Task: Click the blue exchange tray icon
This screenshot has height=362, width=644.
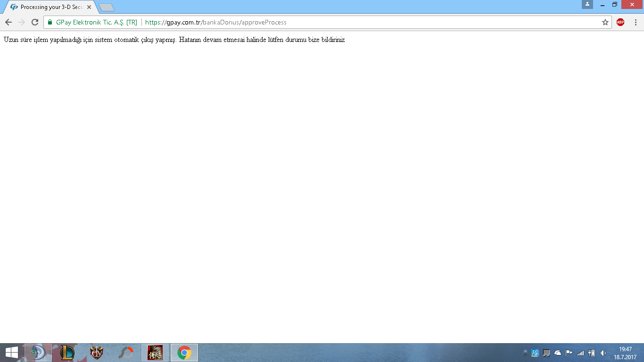Action: pos(535,353)
